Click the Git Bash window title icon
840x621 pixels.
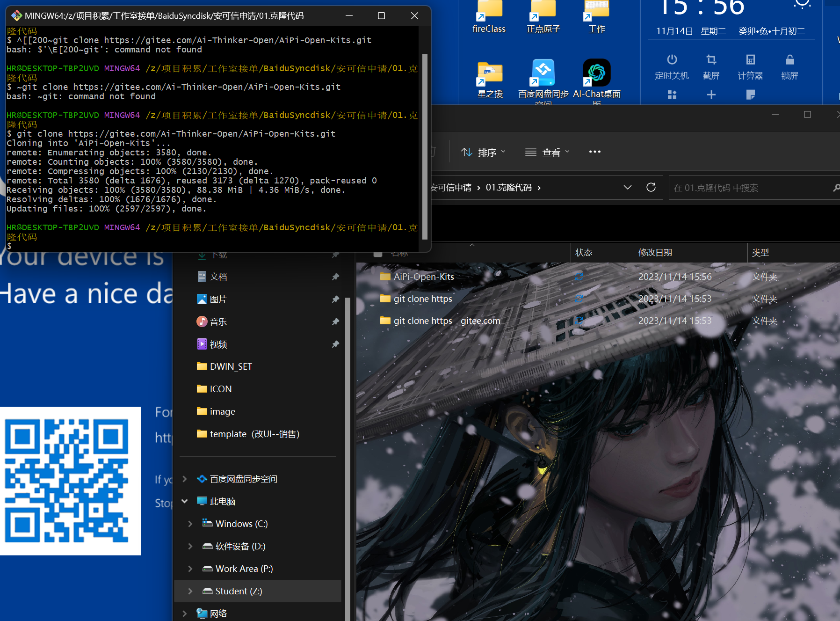point(17,15)
